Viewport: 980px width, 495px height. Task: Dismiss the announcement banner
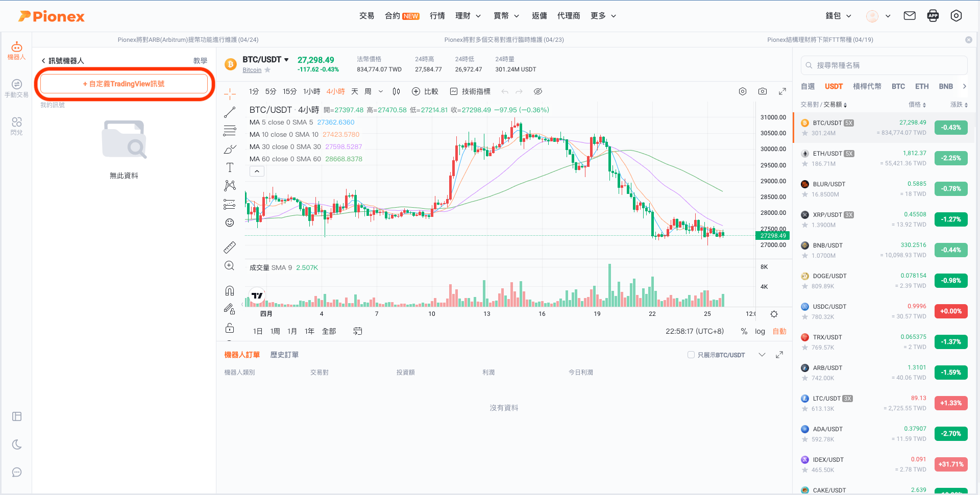(x=969, y=40)
